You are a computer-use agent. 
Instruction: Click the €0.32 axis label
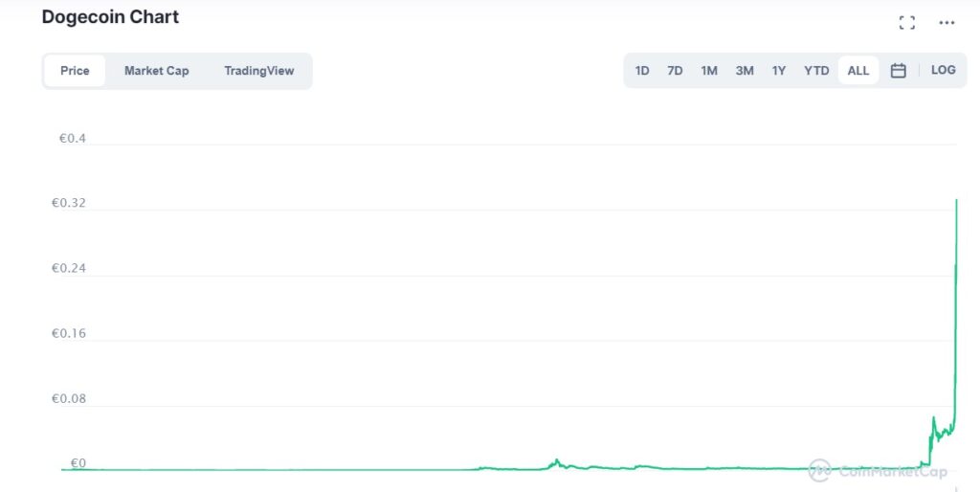[69, 203]
